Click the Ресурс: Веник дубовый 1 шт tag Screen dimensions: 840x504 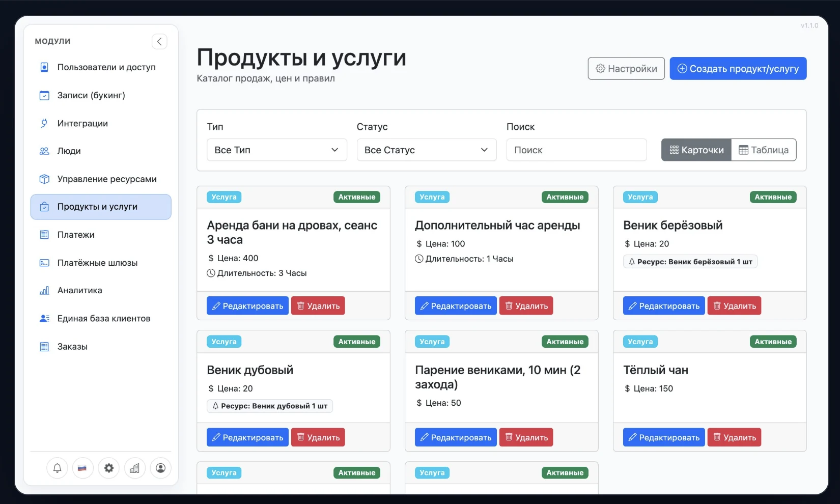(x=270, y=406)
